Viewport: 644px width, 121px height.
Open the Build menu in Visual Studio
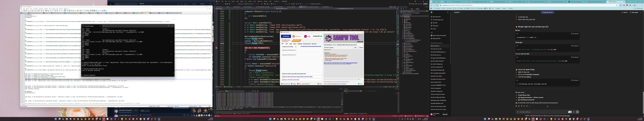(x=237, y=1)
